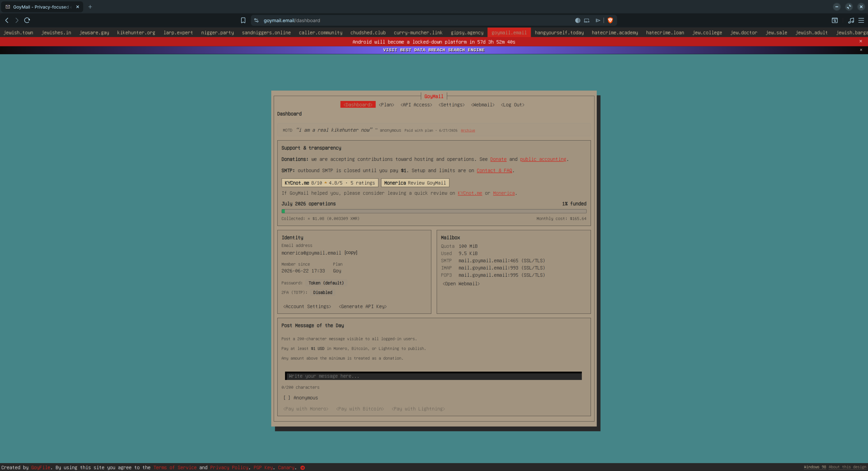Dismiss the red Android countdown banner
Viewport: 868px width, 471px height.
coord(861,41)
